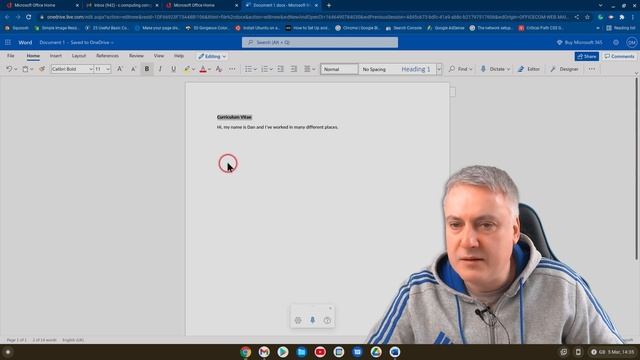Open the Help tab

click(x=179, y=56)
